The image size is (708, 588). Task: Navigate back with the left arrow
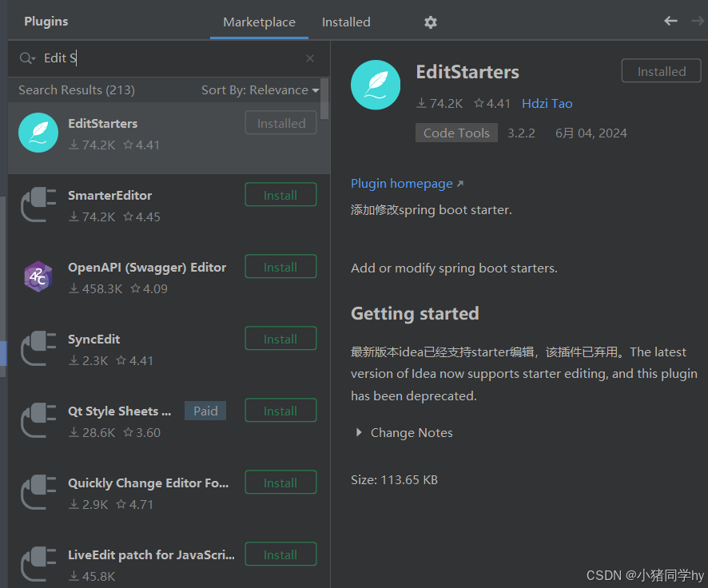pos(670,21)
